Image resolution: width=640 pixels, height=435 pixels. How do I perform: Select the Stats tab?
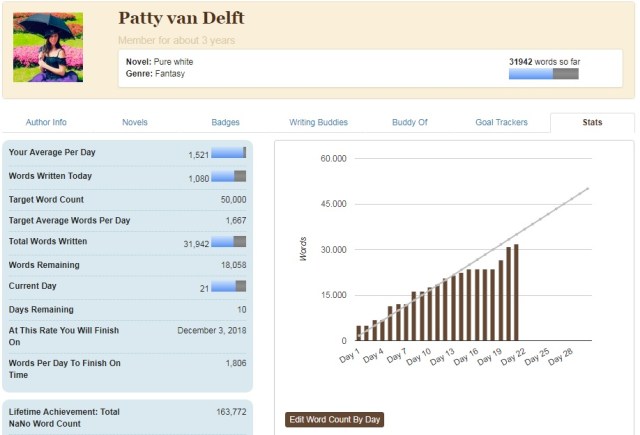592,122
